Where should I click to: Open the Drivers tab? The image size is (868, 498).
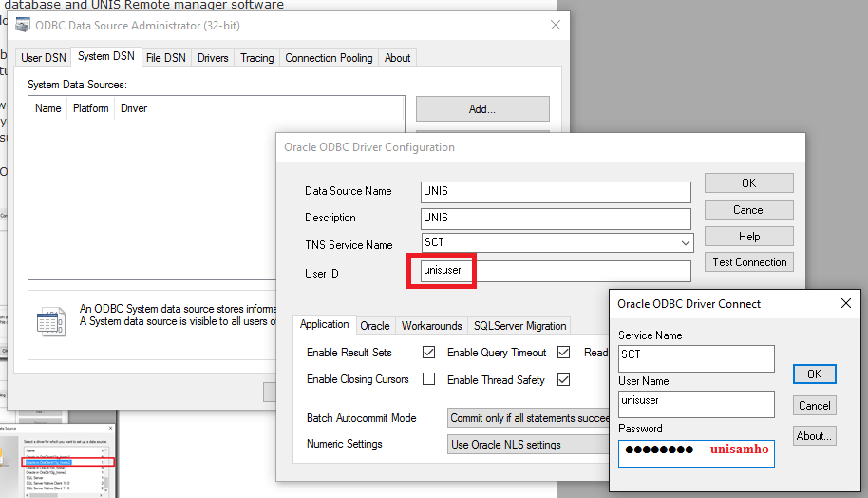(x=213, y=58)
